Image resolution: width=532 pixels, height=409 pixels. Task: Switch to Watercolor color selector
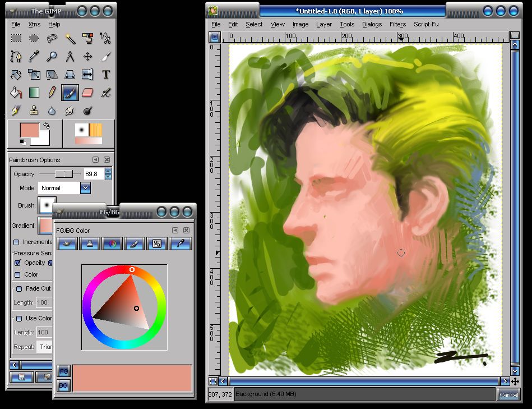pyautogui.click(x=135, y=243)
